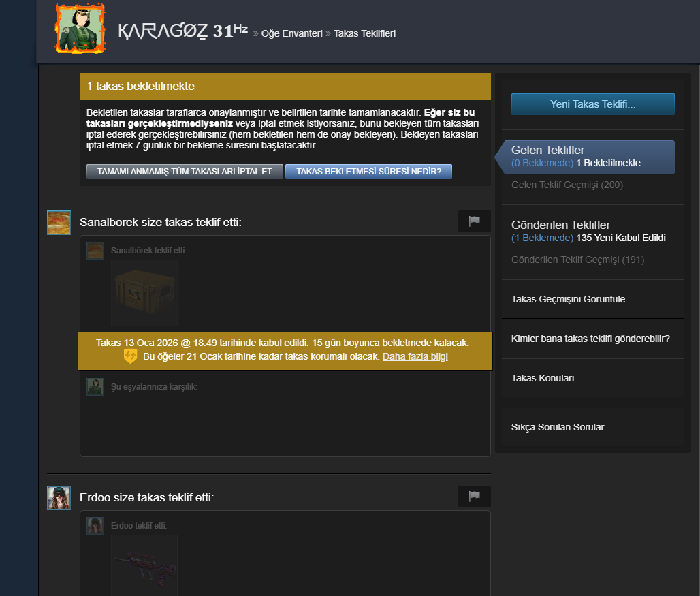Open the KARAGØZ 31 profile name link
The width and height of the screenshot is (700, 596).
point(183,31)
